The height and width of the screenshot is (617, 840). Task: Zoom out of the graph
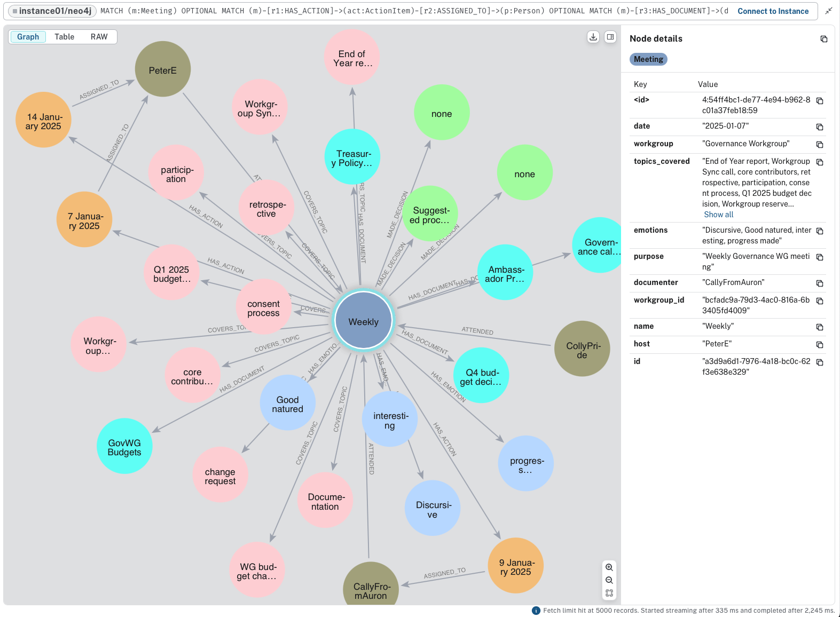coord(609,580)
